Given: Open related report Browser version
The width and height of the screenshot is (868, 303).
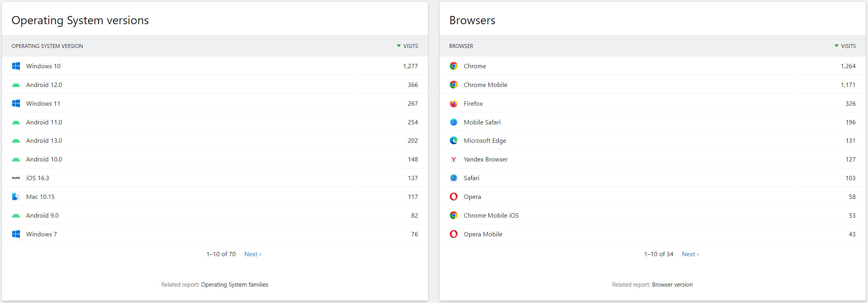Looking at the screenshot, I should 672,285.
